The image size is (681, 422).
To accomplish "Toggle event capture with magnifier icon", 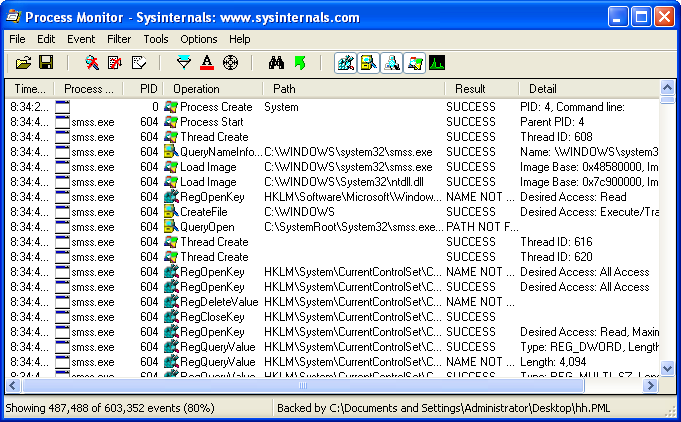I will point(92,63).
